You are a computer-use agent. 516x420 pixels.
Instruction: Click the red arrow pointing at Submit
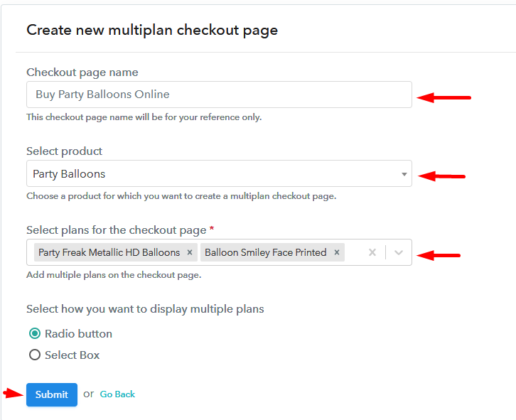12,393
